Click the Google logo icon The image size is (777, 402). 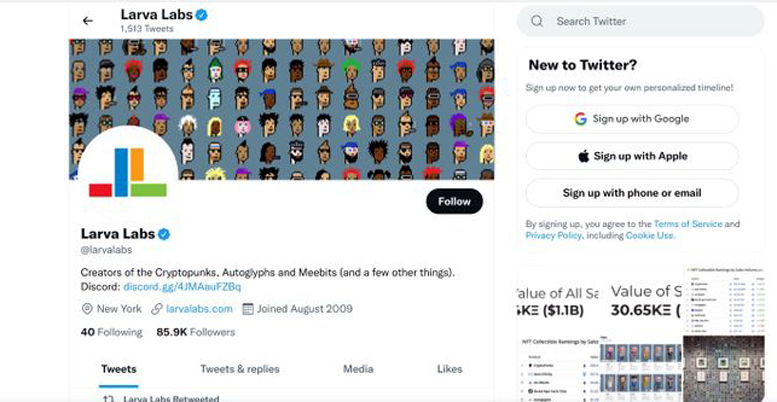pos(580,119)
